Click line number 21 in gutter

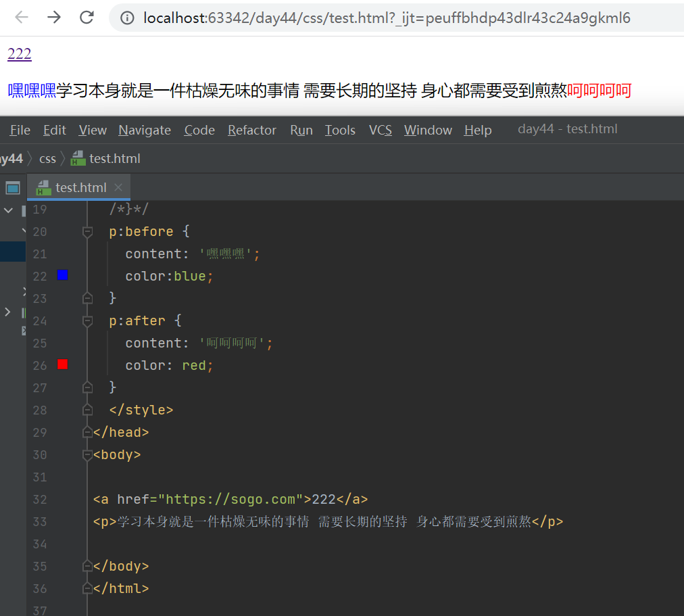[x=40, y=254]
